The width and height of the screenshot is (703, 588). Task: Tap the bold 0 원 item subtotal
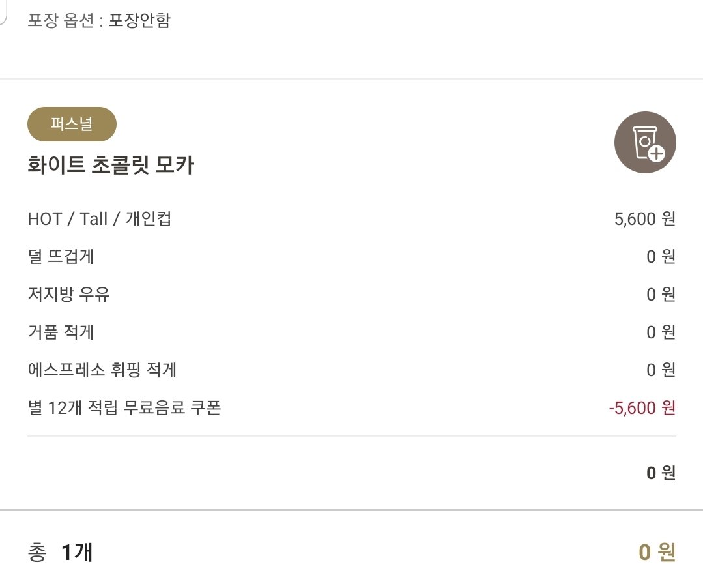coord(661,473)
